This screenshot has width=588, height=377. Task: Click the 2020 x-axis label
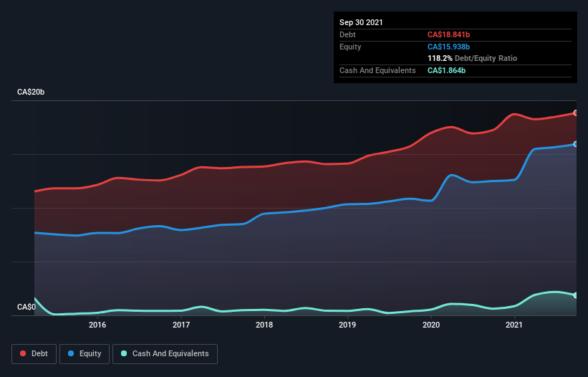[431, 325]
